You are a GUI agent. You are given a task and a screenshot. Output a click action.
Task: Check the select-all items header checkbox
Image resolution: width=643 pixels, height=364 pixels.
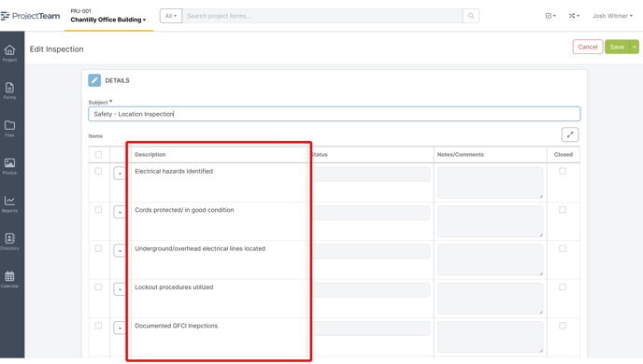98,154
